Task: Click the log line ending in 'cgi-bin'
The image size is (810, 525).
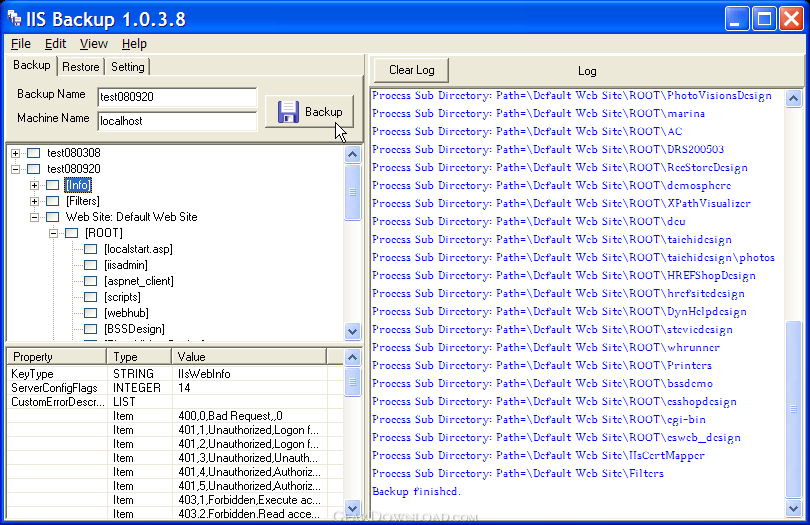Action: coord(539,420)
